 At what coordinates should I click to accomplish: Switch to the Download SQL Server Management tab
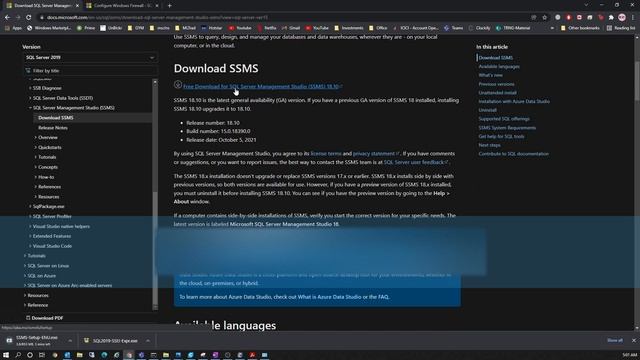coord(42,6)
